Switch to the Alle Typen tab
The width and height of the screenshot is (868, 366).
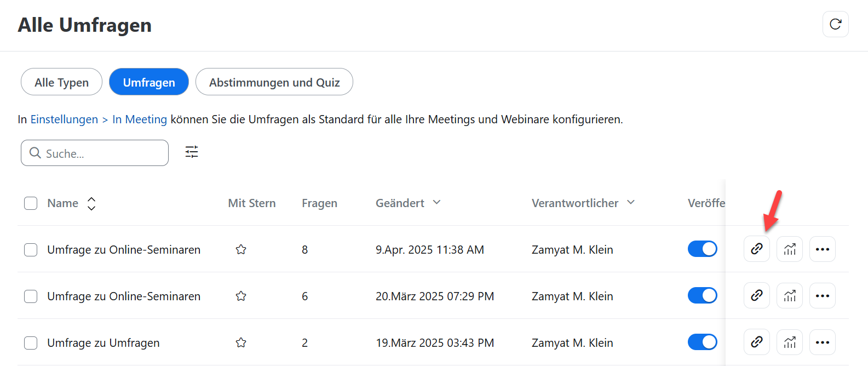[x=61, y=82]
